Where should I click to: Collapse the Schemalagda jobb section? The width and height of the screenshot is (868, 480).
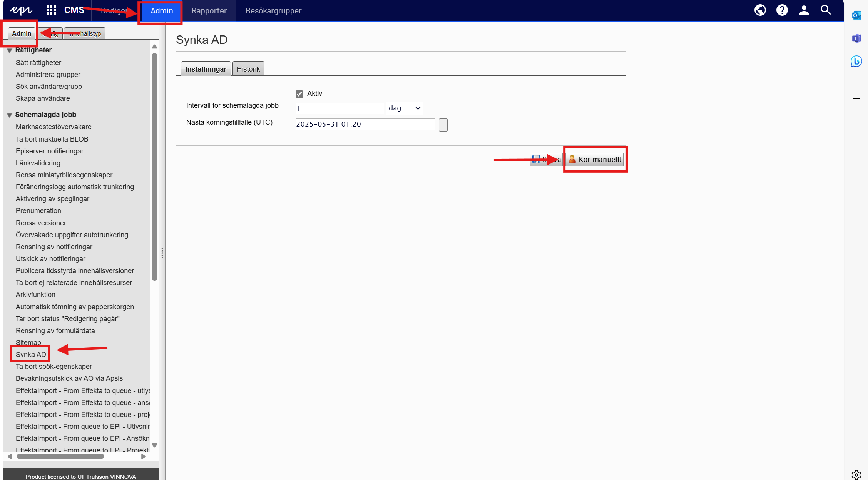pos(10,115)
